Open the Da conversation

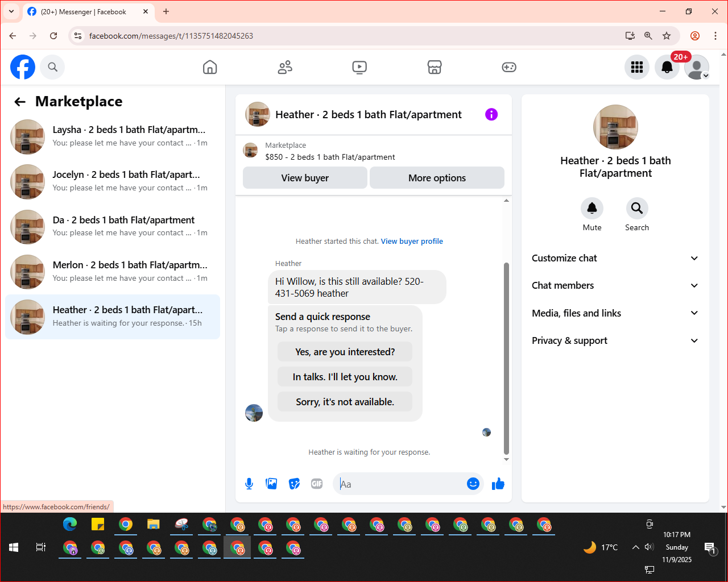click(113, 226)
